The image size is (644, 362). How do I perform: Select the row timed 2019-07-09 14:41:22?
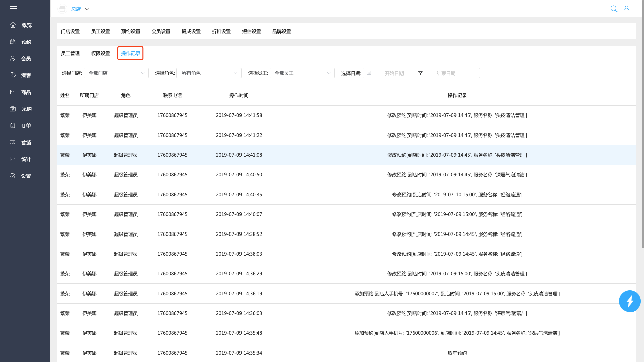coord(346,135)
